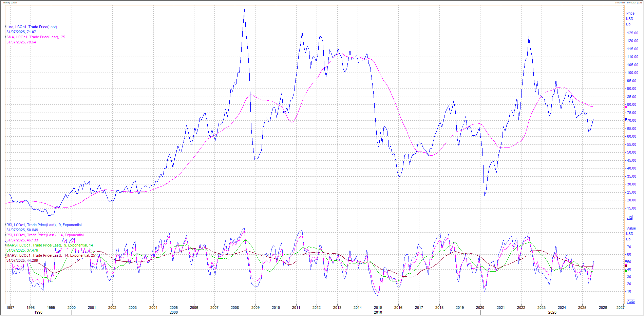Click the 100.00 level on price axis
The image size is (644, 316).
[632, 73]
